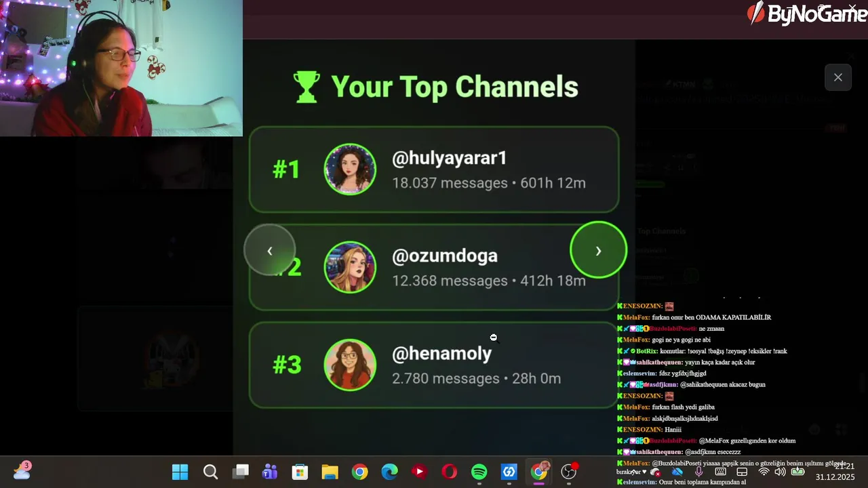Click MelaFox message 'gogi ne ya gogi ne abi'

[x=664, y=340]
